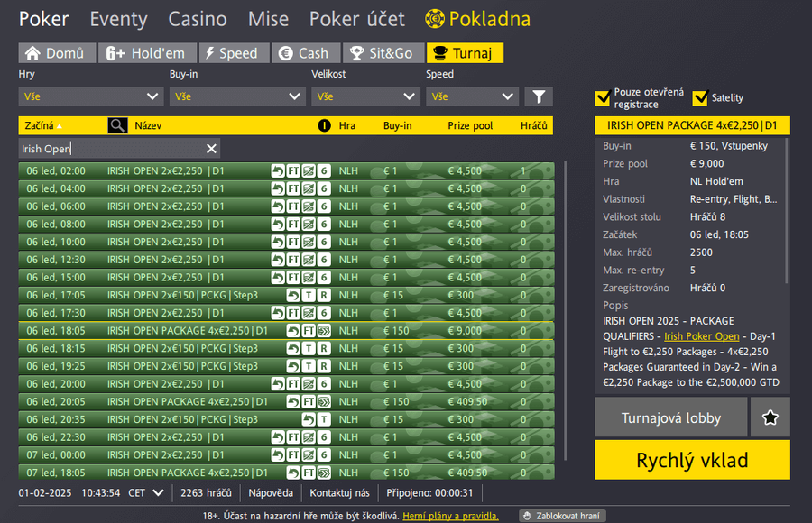Click re-entry icon in the 06 led, 02:00 row

tap(278, 171)
